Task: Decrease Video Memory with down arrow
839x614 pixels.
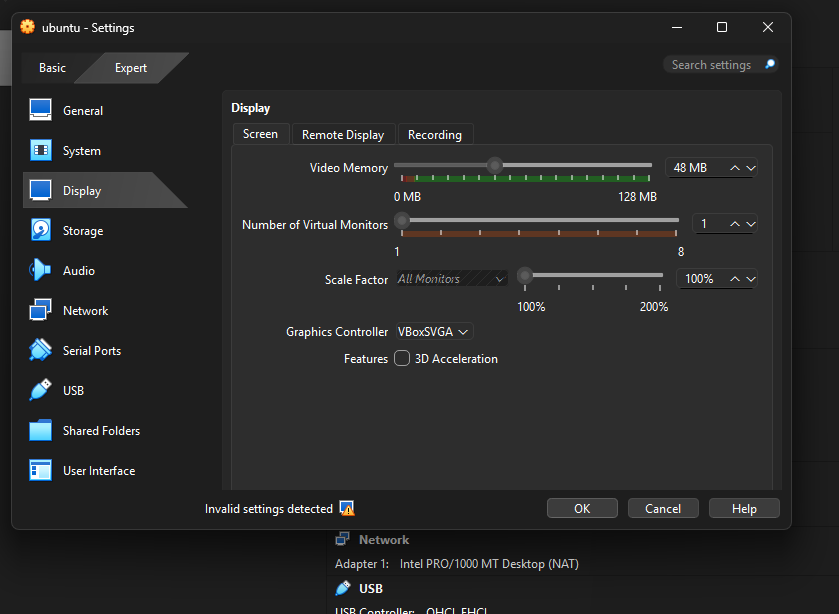Action: 751,168
